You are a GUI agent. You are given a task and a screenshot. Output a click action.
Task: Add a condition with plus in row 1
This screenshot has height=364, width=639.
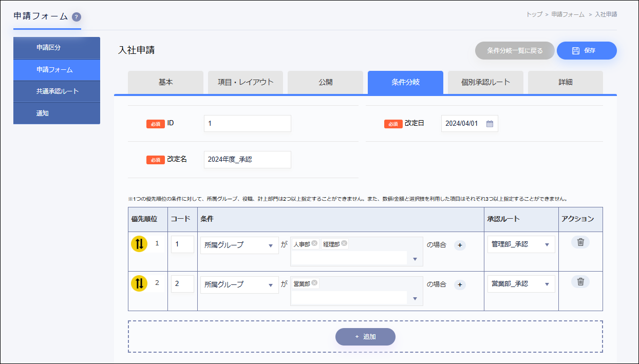(x=460, y=245)
